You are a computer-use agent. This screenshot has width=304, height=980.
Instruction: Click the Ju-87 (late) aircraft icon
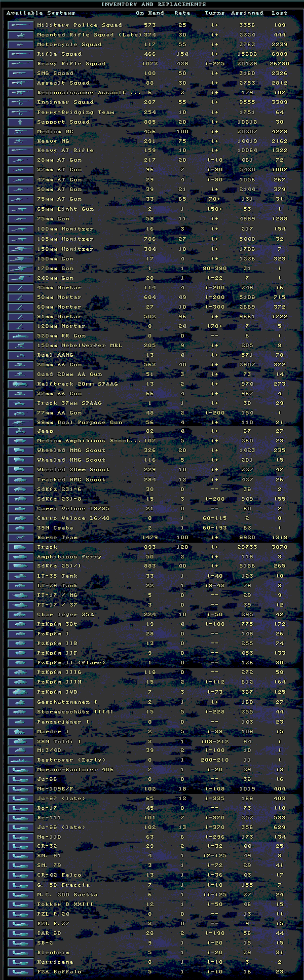click(21, 798)
